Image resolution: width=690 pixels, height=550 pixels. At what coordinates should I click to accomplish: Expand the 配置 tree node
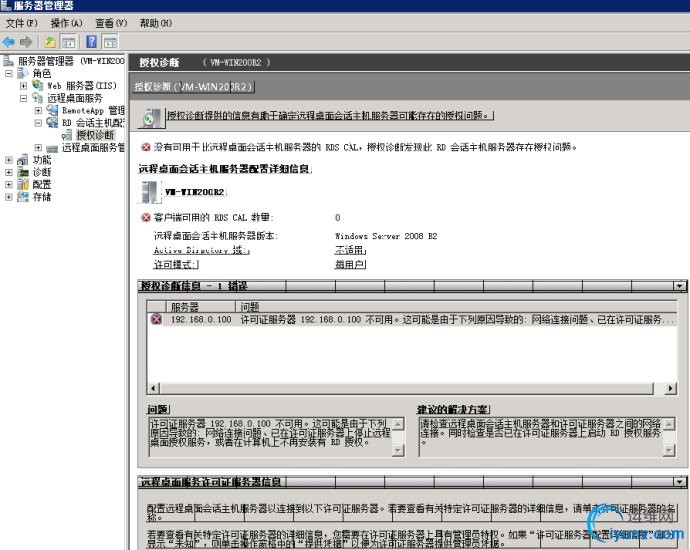tap(8, 185)
